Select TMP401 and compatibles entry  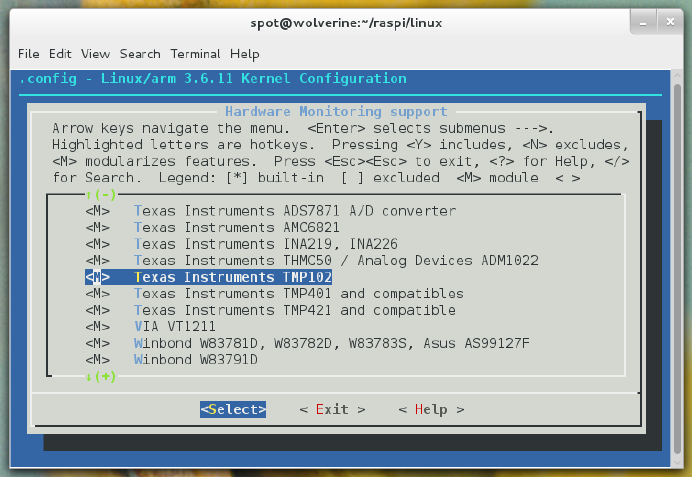(299, 294)
